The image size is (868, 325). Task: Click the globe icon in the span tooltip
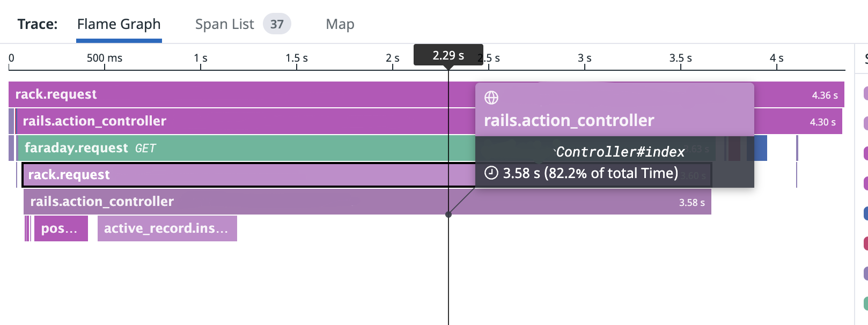491,98
